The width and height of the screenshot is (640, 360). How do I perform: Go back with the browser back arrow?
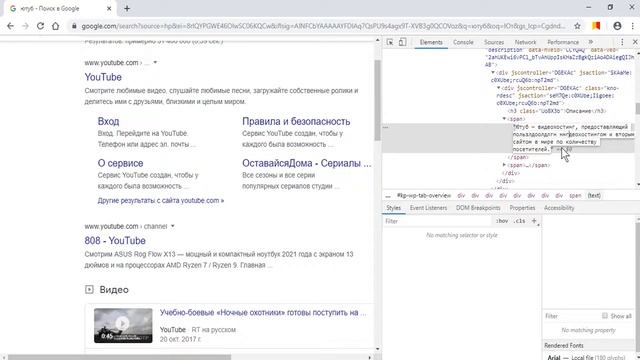10,26
